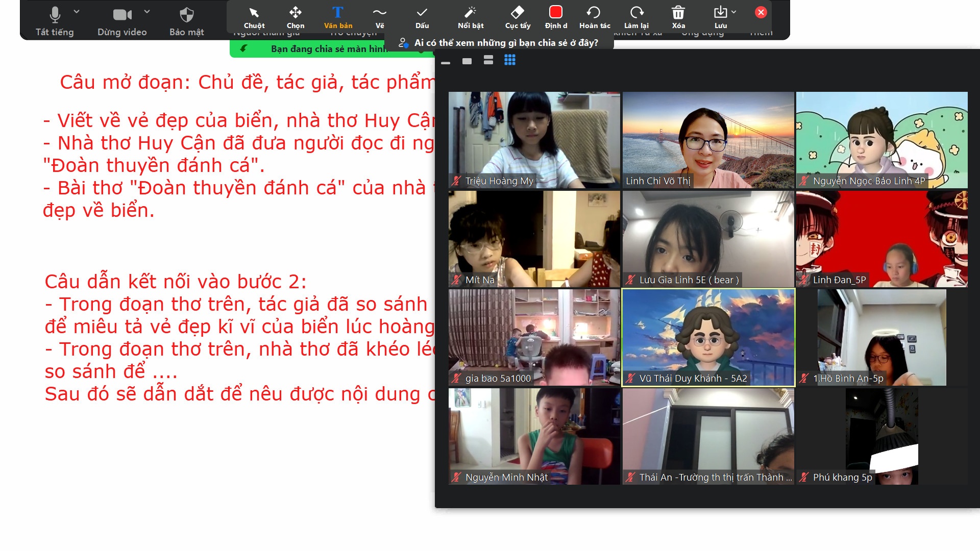This screenshot has width=980, height=551.
Task: Select Linh Chi Võ Thị video thumbnail
Action: 708,139
